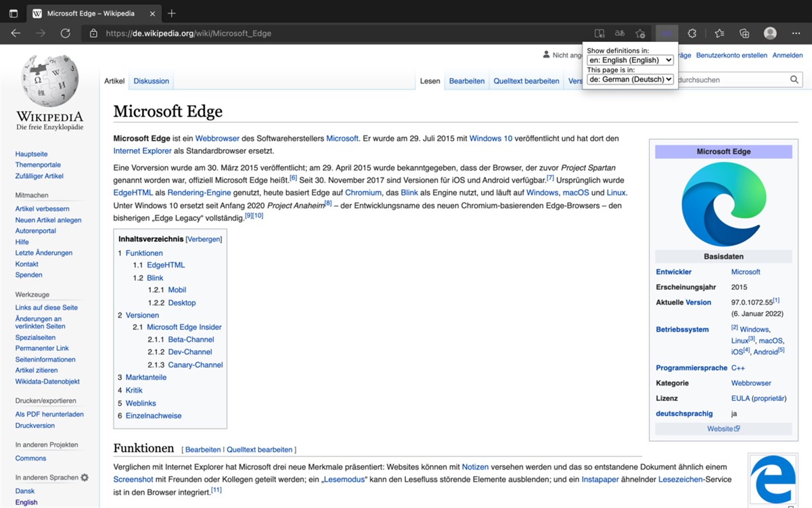This screenshot has width=812, height=508.
Task: Toggle the dictionary extension popup
Action: (x=667, y=33)
